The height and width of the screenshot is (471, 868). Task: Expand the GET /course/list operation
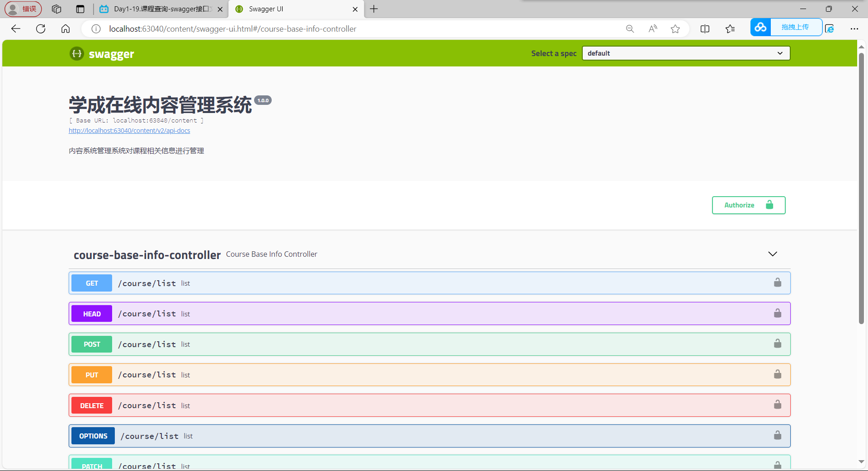point(429,283)
